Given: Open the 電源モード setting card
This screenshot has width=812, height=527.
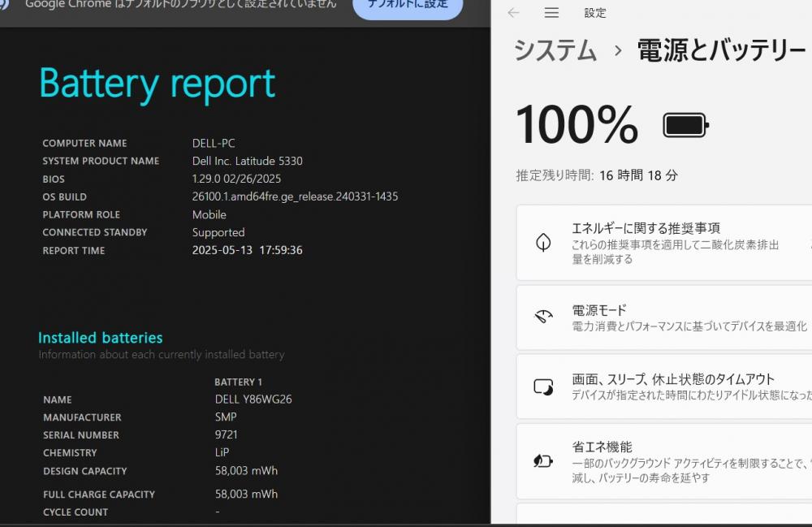Looking at the screenshot, I should tap(664, 317).
